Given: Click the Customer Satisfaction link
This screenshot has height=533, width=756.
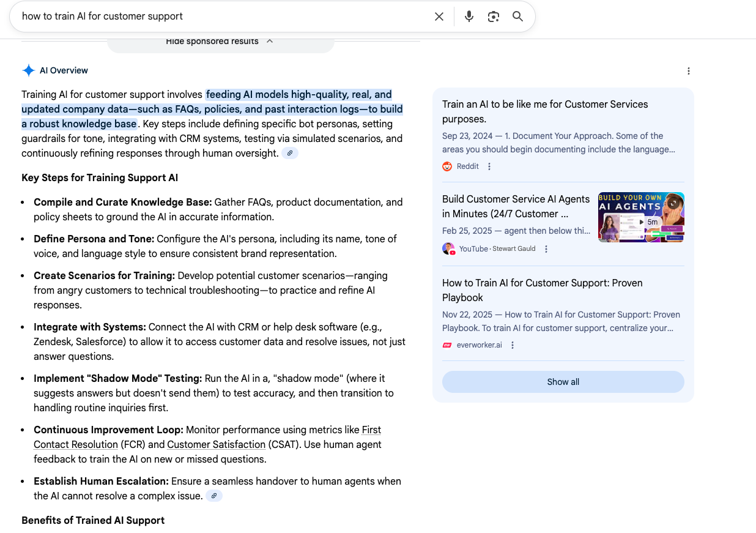Looking at the screenshot, I should [216, 445].
